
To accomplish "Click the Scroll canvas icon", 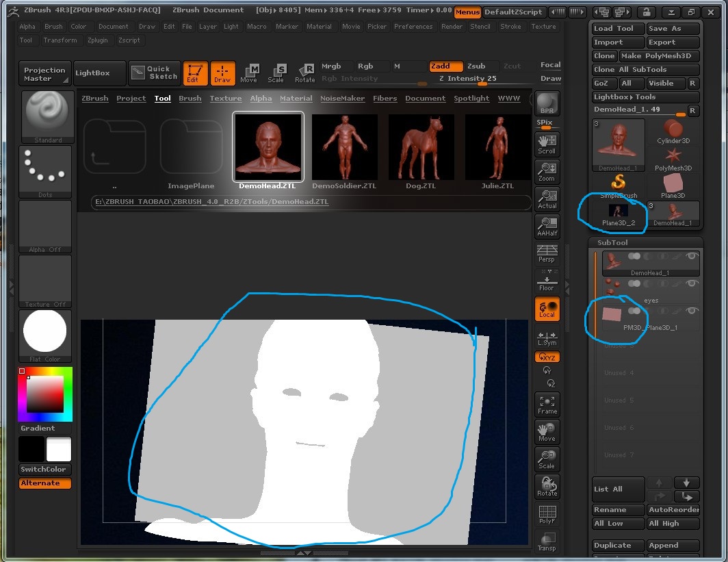I will pos(547,144).
